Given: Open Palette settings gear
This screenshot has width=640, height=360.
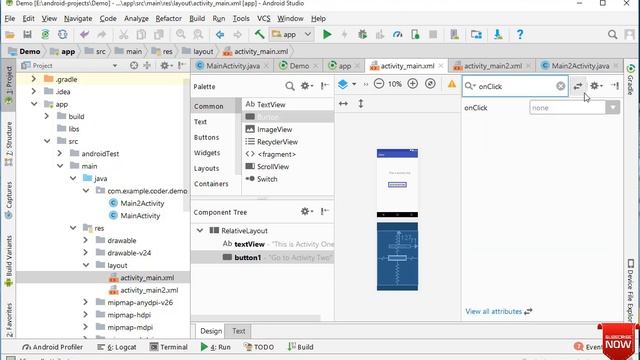Looking at the screenshot, I should tap(307, 86).
